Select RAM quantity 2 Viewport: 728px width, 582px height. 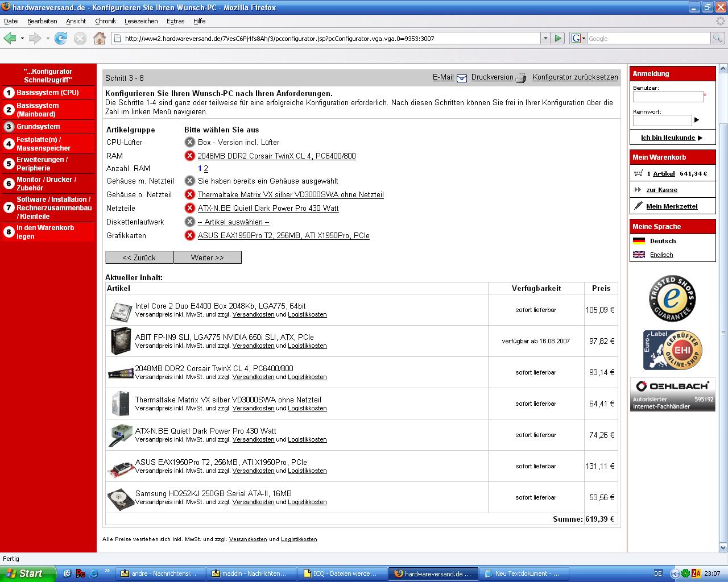point(206,169)
